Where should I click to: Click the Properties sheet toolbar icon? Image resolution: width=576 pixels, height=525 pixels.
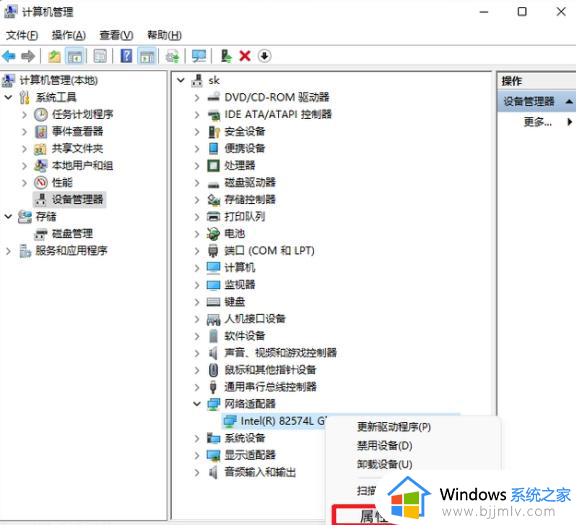pyautogui.click(x=100, y=56)
